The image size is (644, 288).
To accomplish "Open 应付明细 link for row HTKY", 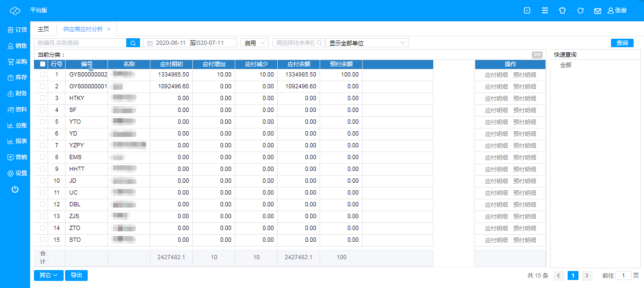I will point(496,98).
